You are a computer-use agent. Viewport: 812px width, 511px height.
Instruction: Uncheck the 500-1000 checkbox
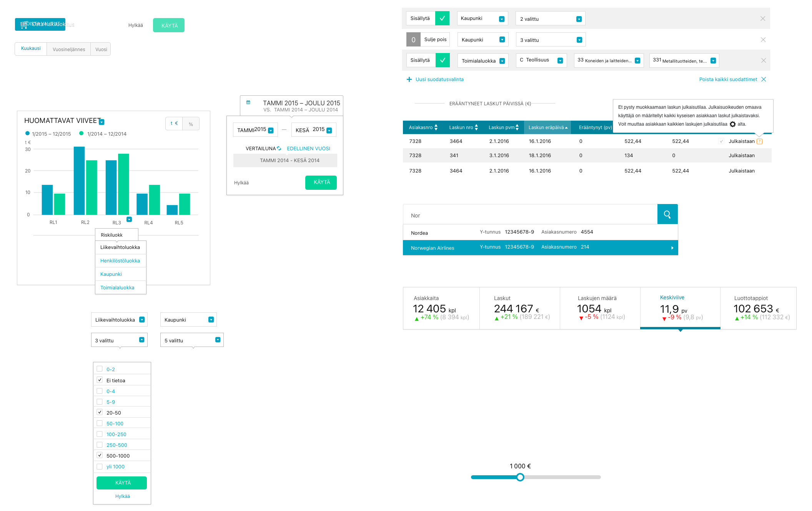[x=100, y=455]
